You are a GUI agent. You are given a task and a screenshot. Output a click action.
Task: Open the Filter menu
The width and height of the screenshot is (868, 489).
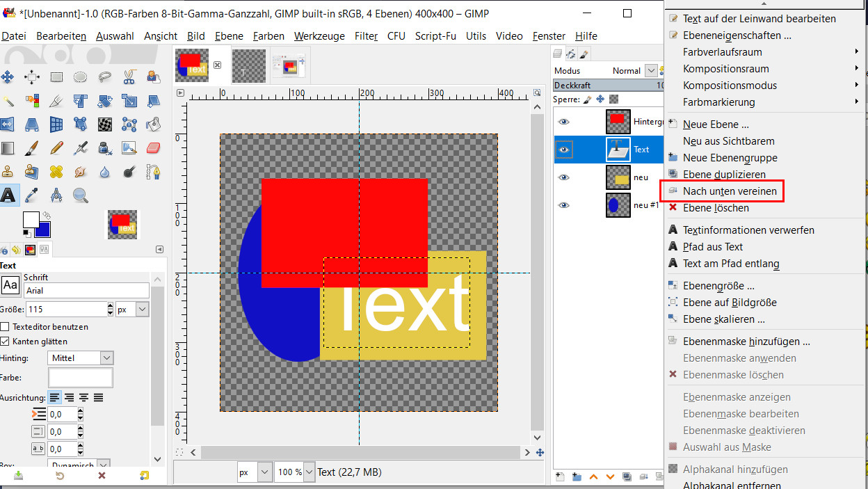coord(366,36)
